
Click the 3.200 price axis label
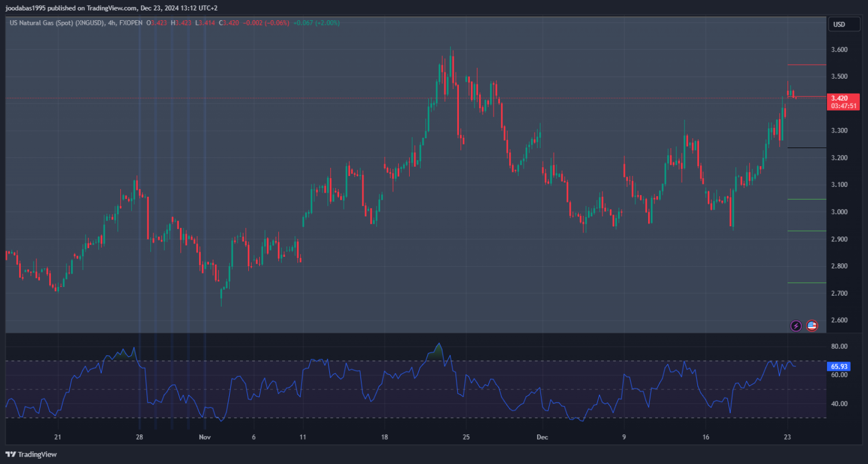pyautogui.click(x=839, y=158)
